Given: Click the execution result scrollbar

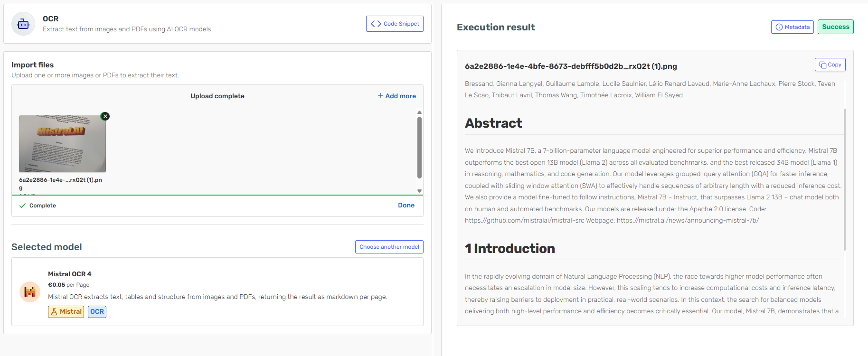Looking at the screenshot, I should [x=845, y=179].
